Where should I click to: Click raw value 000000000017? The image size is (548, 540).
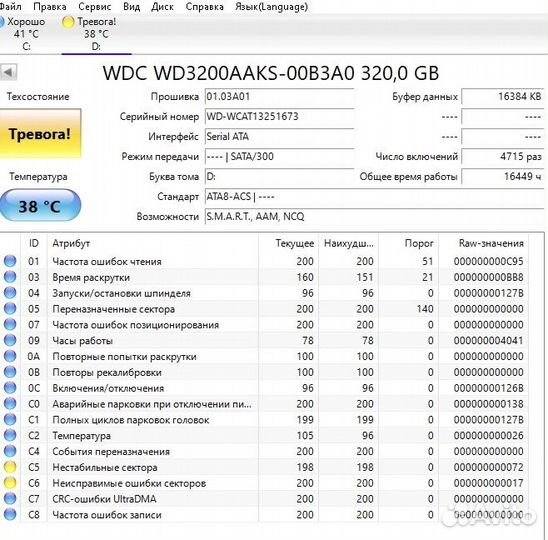click(488, 483)
